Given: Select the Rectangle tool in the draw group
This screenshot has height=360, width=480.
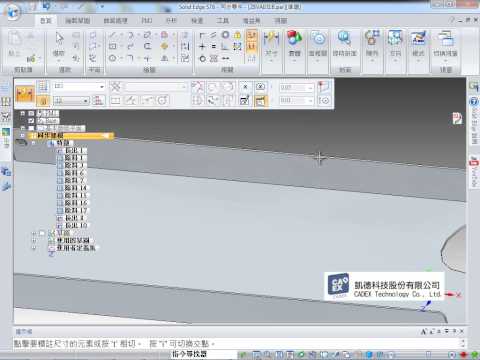Looking at the screenshot, I should point(113,46).
